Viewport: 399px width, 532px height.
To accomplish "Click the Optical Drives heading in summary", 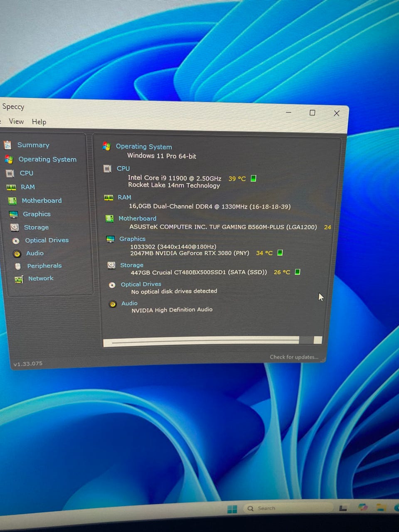I will tap(141, 284).
